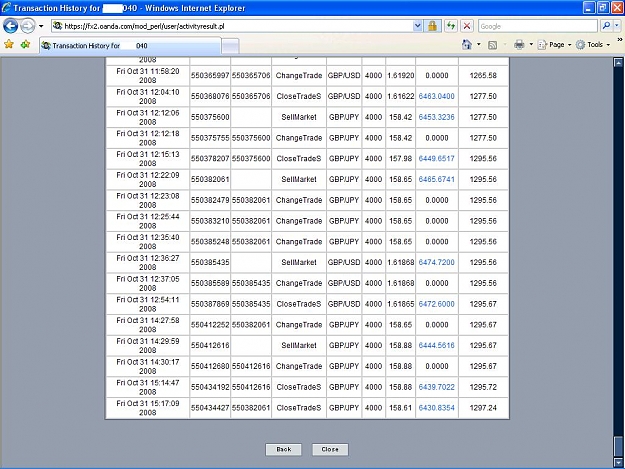Click the search magnifier icon

606,26
